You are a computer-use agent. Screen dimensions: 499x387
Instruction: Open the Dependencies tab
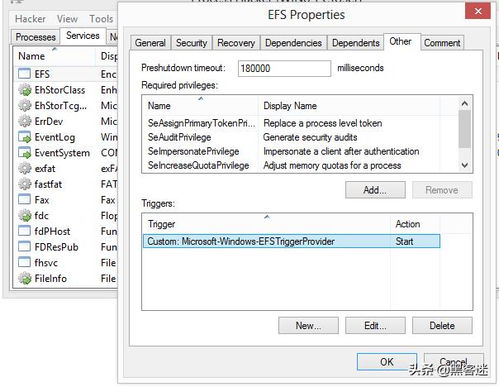pyautogui.click(x=294, y=43)
